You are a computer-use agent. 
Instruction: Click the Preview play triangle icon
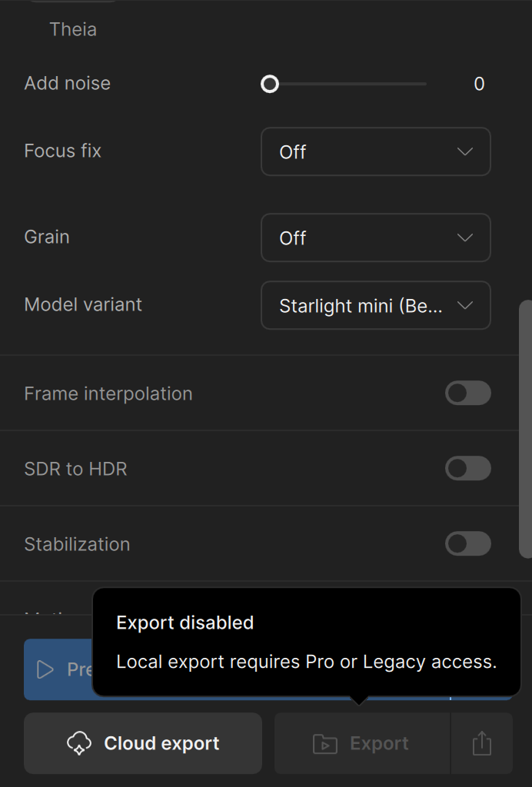45,669
